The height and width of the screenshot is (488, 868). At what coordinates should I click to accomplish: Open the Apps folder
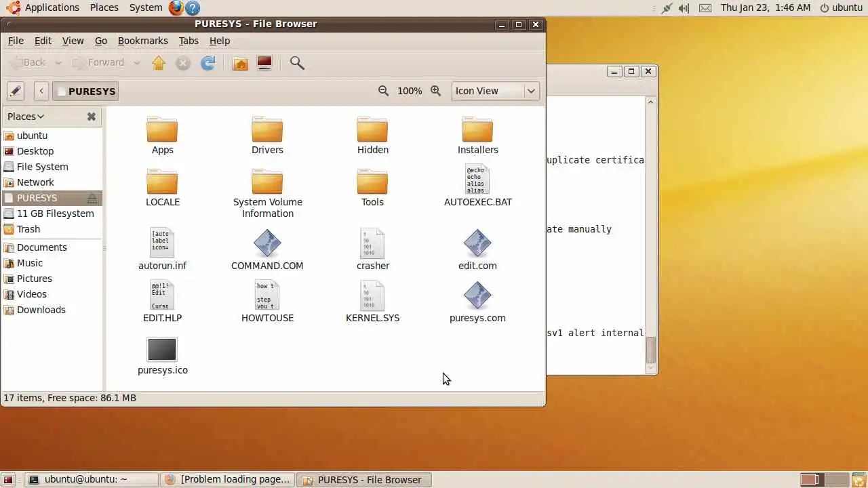click(x=163, y=136)
